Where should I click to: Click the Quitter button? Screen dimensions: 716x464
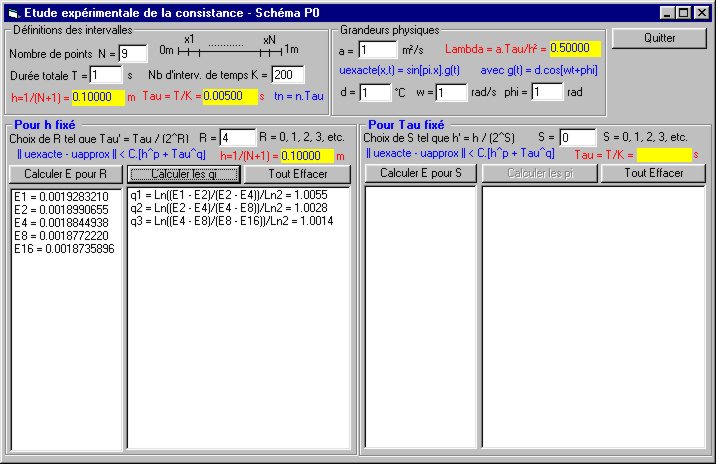pyautogui.click(x=659, y=38)
